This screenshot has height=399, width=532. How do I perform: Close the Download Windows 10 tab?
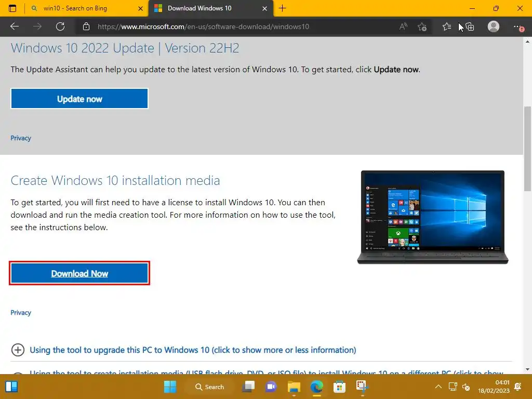tap(264, 8)
